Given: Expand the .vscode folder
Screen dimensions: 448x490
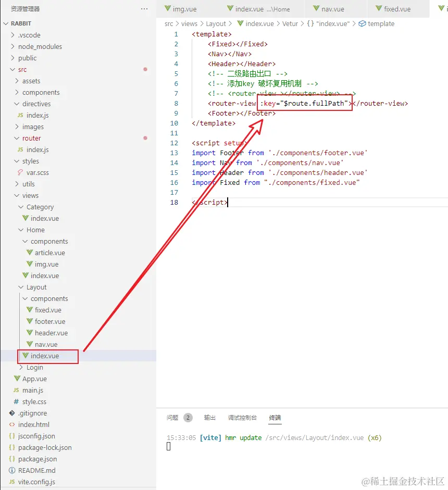Looking at the screenshot, I should (13, 35).
